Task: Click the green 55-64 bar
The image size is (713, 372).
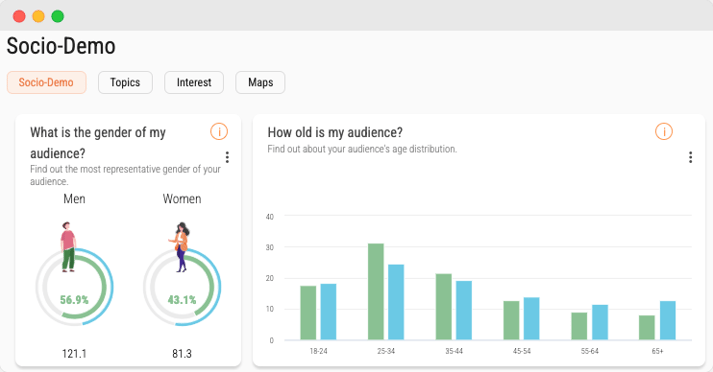Action: (x=579, y=326)
